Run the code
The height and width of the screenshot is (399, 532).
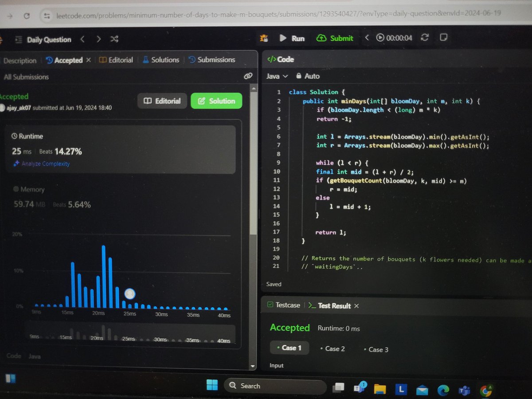[292, 38]
